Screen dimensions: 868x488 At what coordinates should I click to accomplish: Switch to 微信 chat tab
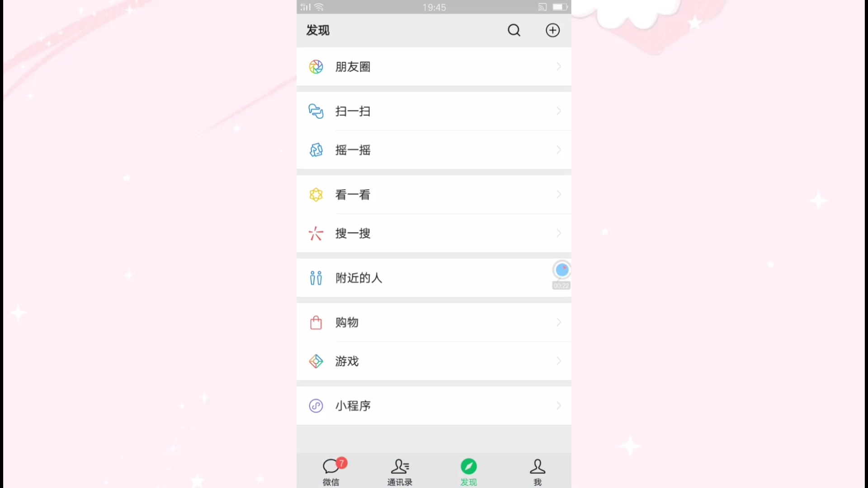click(x=331, y=471)
